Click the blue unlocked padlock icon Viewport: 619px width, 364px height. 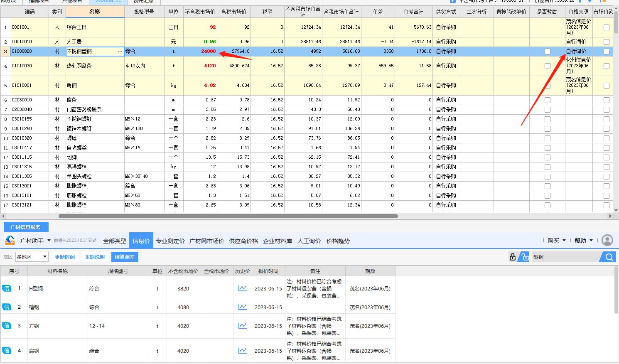tap(525, 257)
